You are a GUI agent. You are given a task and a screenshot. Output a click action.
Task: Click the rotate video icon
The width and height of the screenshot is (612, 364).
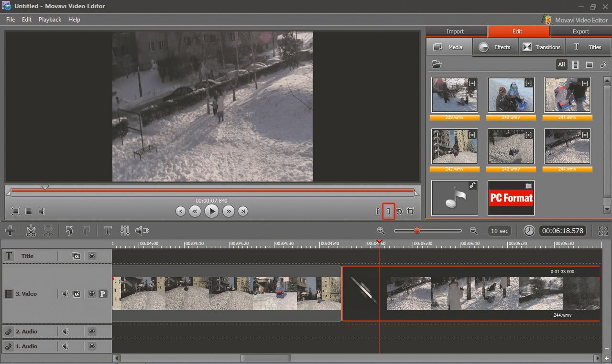pyautogui.click(x=399, y=211)
